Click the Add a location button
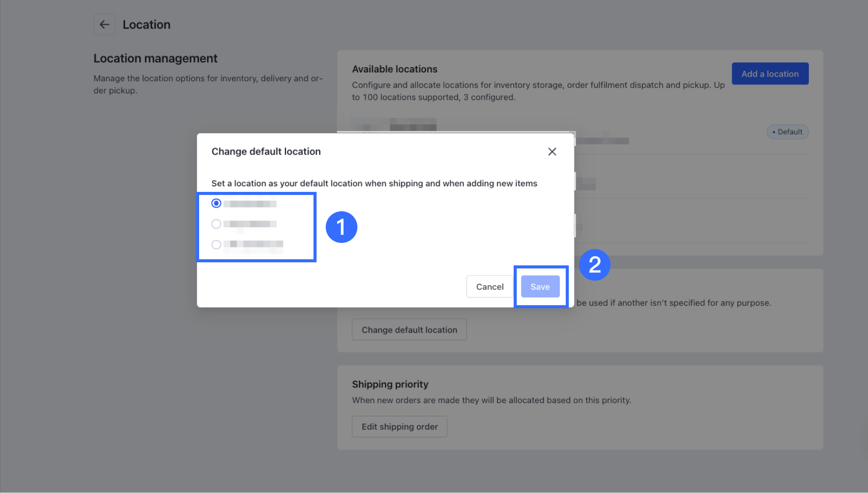 769,74
